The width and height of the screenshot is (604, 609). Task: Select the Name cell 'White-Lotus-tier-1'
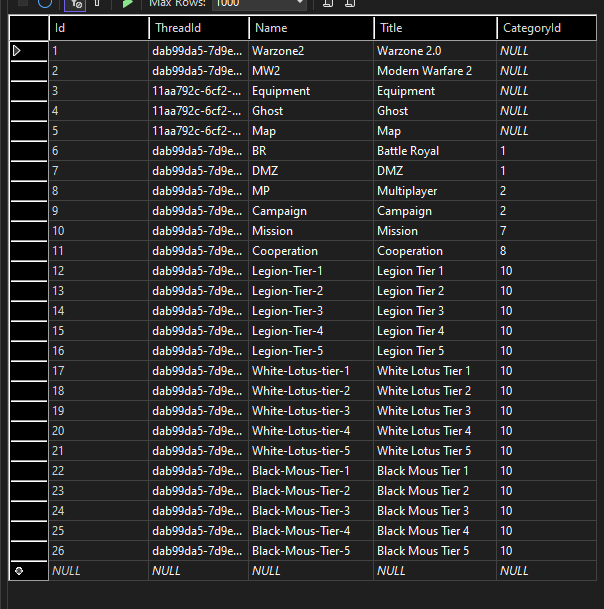point(311,371)
